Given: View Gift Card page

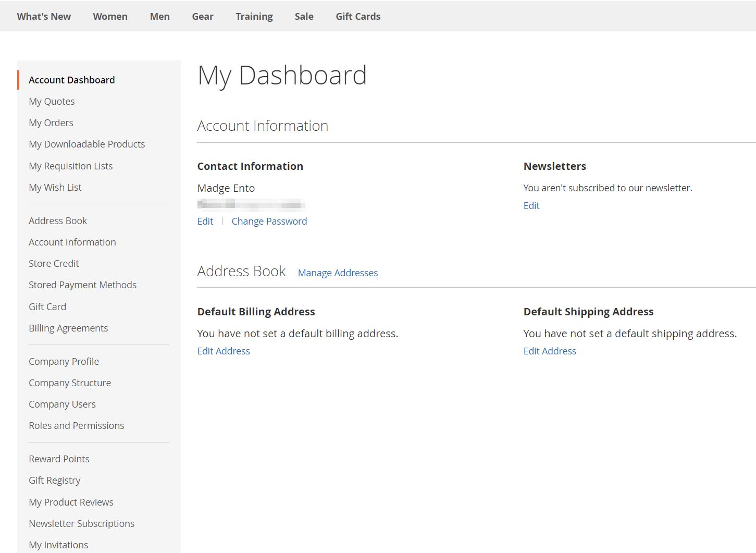Looking at the screenshot, I should pos(47,306).
